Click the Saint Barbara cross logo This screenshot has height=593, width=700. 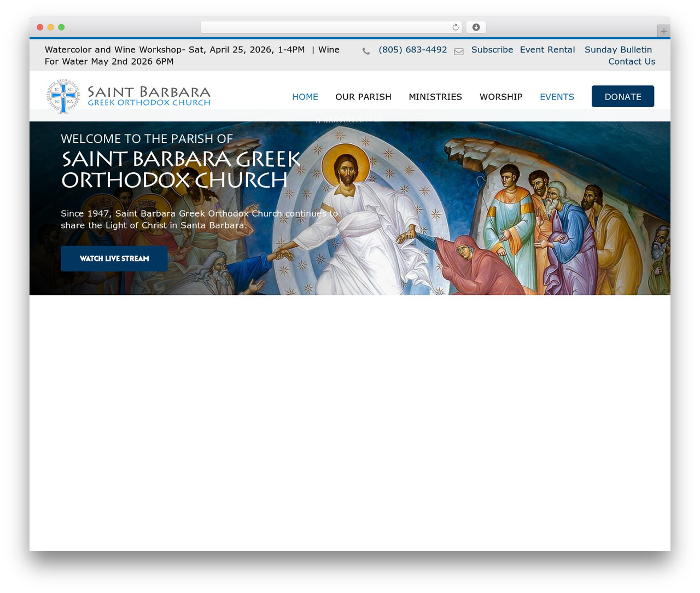point(63,96)
